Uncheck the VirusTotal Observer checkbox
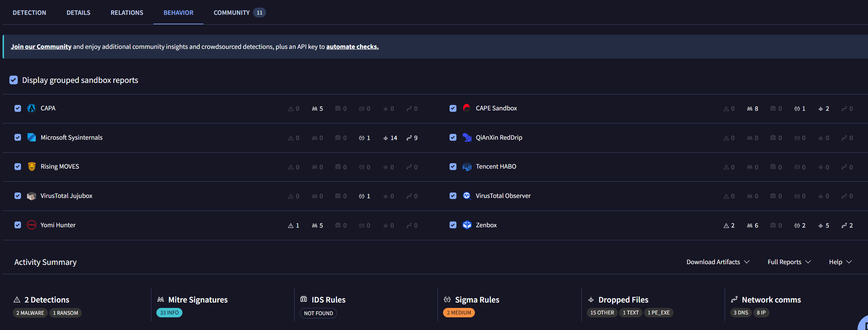The image size is (868, 330). click(453, 196)
